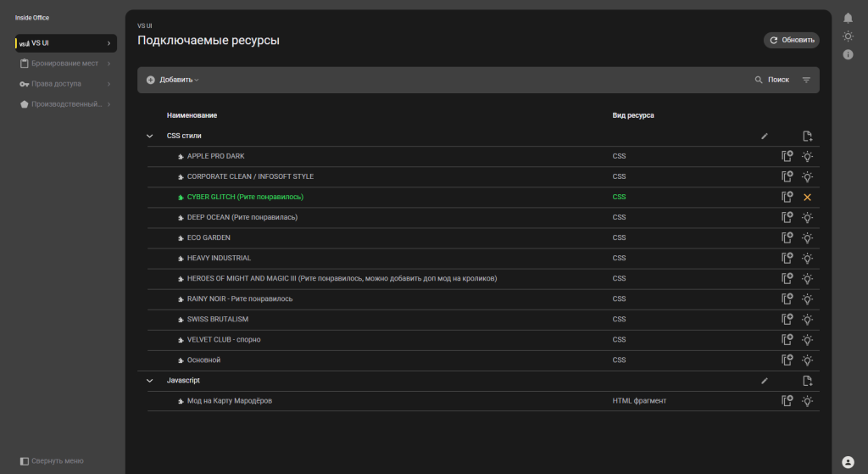Open the user profile avatar icon
The height and width of the screenshot is (474, 868).
(848, 462)
